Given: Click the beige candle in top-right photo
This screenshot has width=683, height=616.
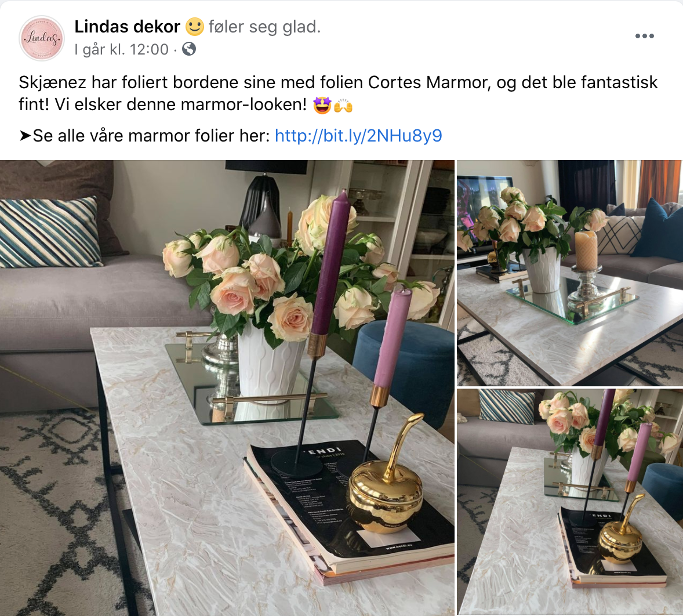Looking at the screenshot, I should (x=586, y=251).
